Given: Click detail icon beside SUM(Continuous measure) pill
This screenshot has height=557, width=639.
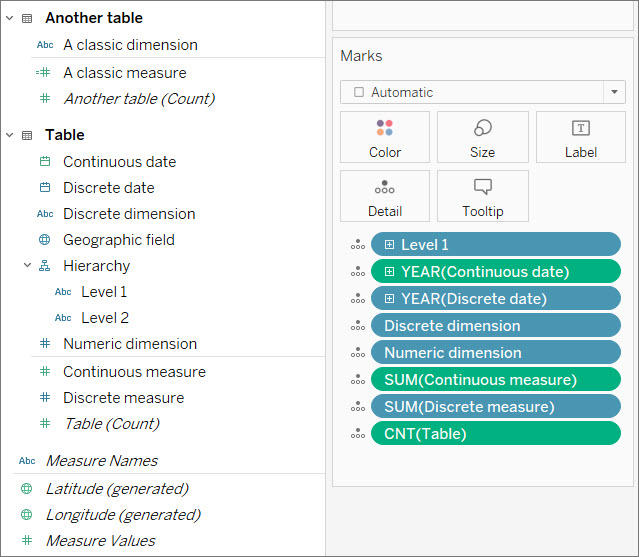Looking at the screenshot, I should [x=358, y=380].
